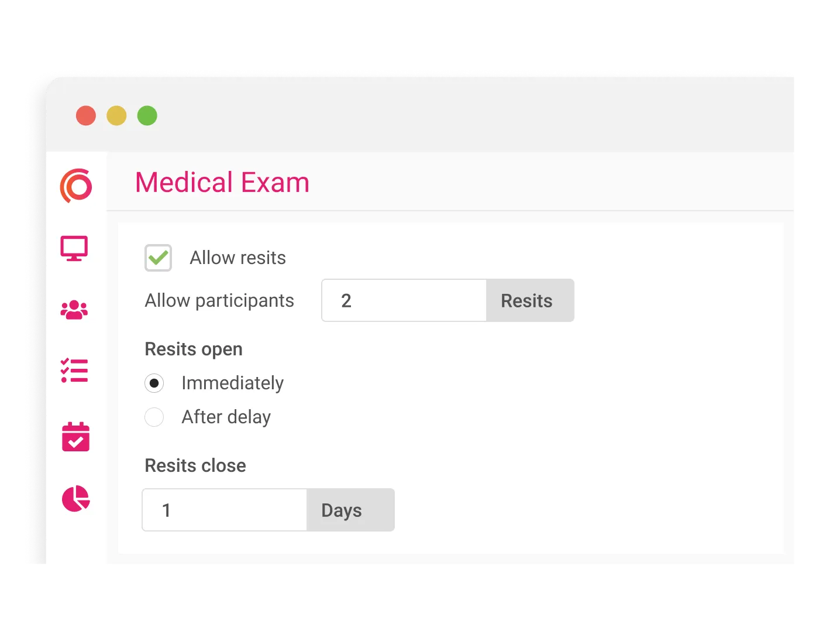Click the Resits open section heading
This screenshot has height=641, width=840.
point(193,349)
